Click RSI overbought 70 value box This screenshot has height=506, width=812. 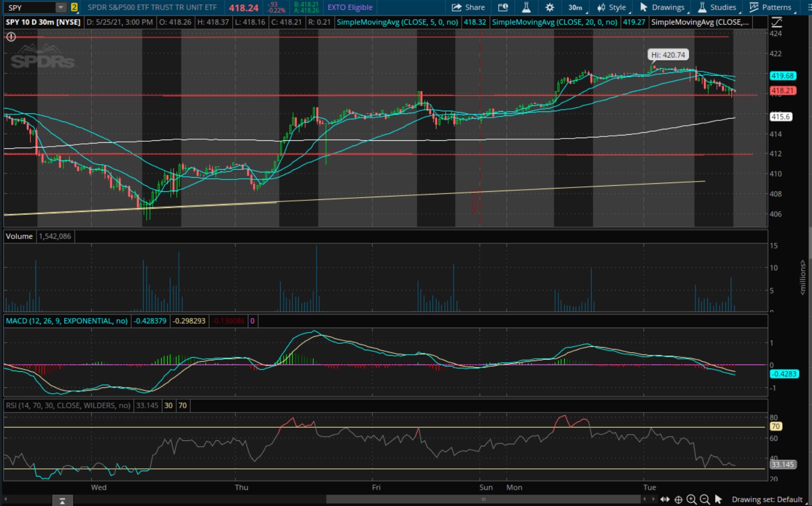[183, 406]
